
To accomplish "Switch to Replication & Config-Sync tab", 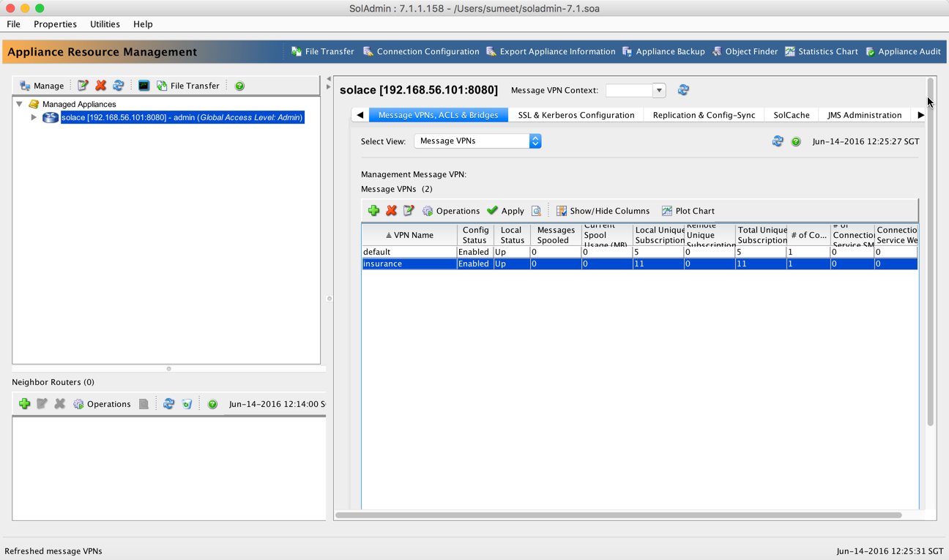I will pos(704,115).
